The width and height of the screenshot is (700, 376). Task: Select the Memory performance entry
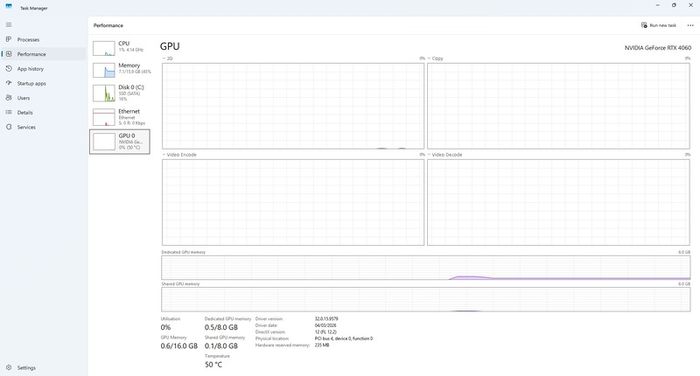120,70
